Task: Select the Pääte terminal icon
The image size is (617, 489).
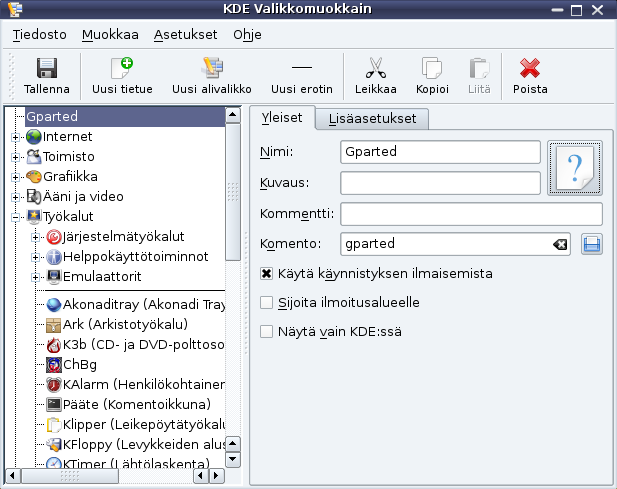Action: pos(54,404)
